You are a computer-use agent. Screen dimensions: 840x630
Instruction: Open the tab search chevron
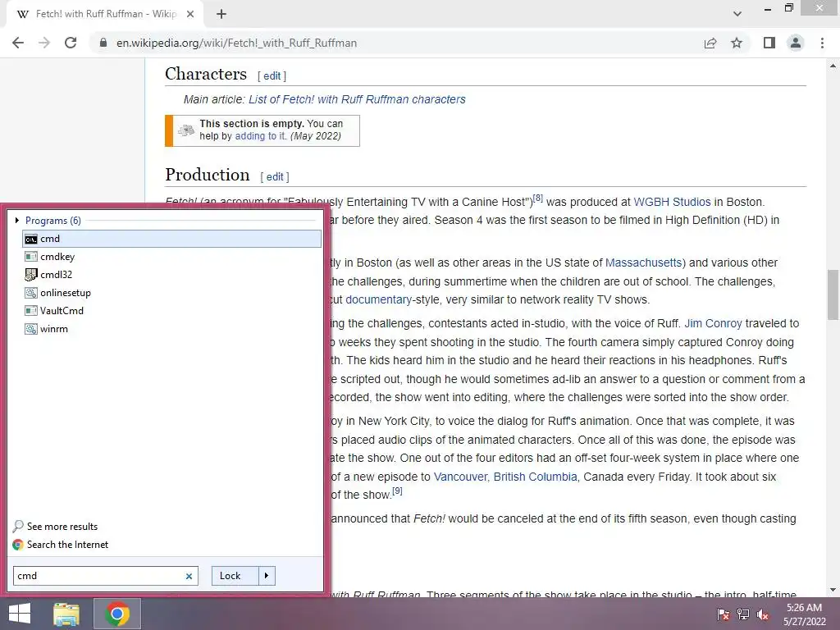pyautogui.click(x=737, y=14)
